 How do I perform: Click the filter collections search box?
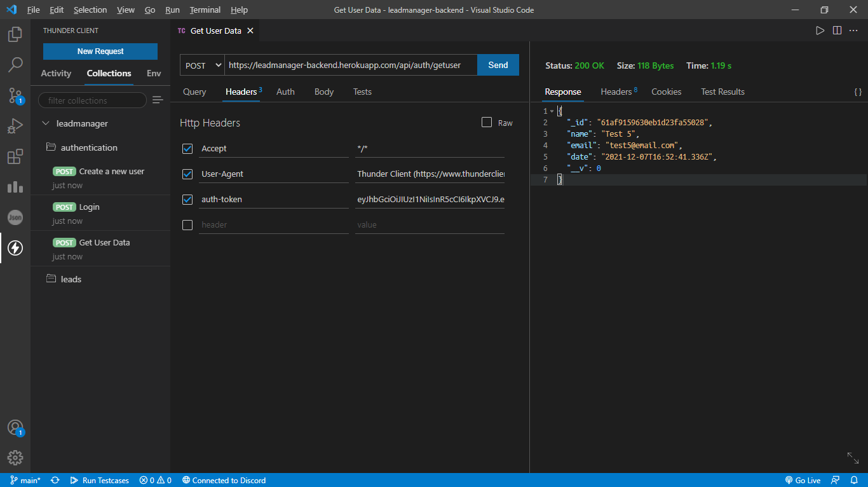pos(92,100)
